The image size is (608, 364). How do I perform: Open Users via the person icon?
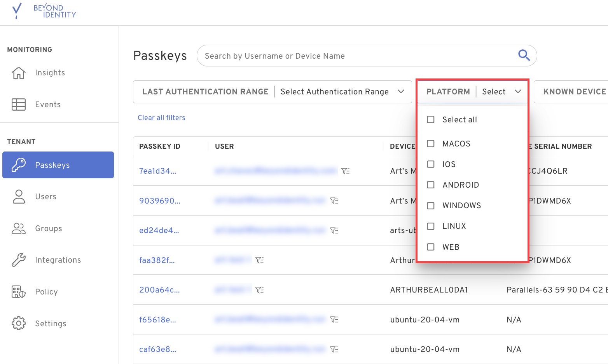18,197
